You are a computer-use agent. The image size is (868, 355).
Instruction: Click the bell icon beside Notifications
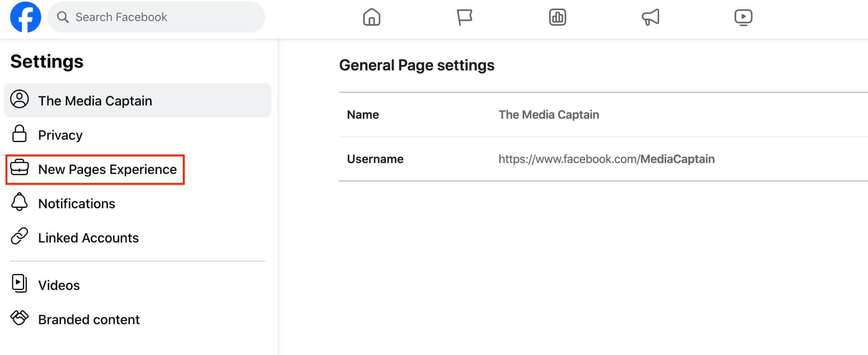(19, 202)
